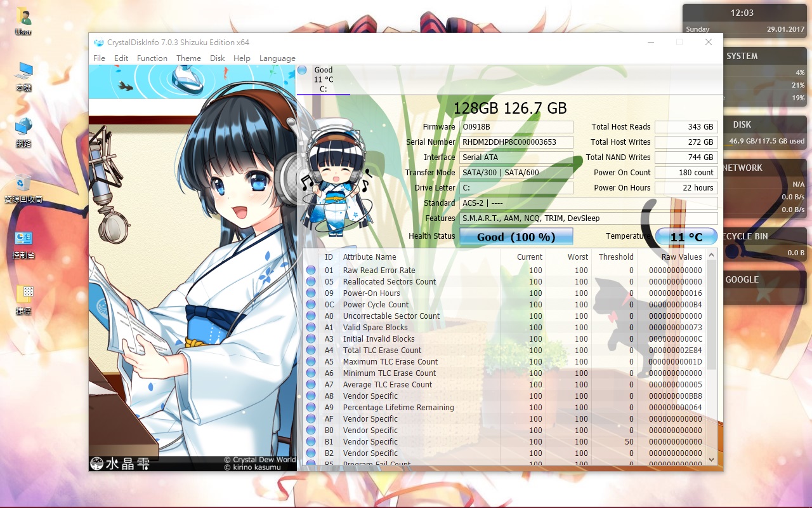Viewport: 812px width, 508px height.
Task: Click the CrystalDiskInfo title bar app icon
Action: click(x=99, y=43)
